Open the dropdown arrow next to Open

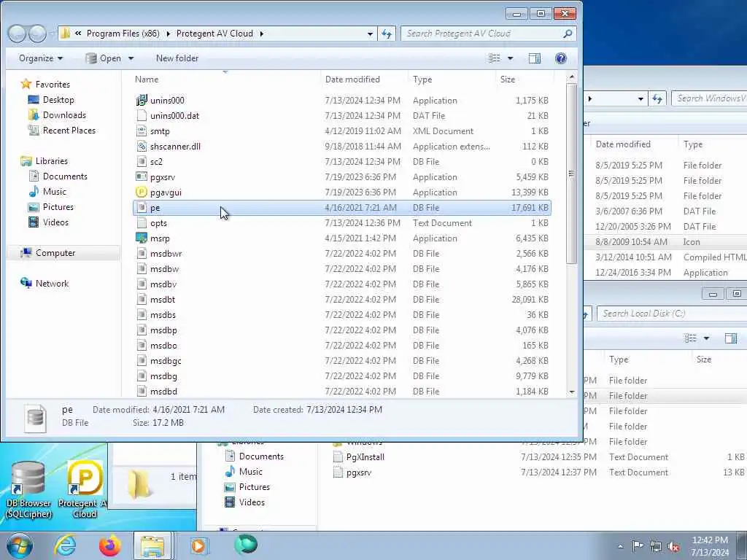tap(131, 58)
